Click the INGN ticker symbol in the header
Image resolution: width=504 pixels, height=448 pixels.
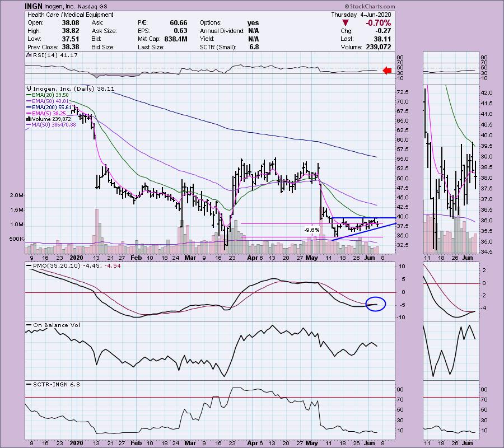[34, 6]
